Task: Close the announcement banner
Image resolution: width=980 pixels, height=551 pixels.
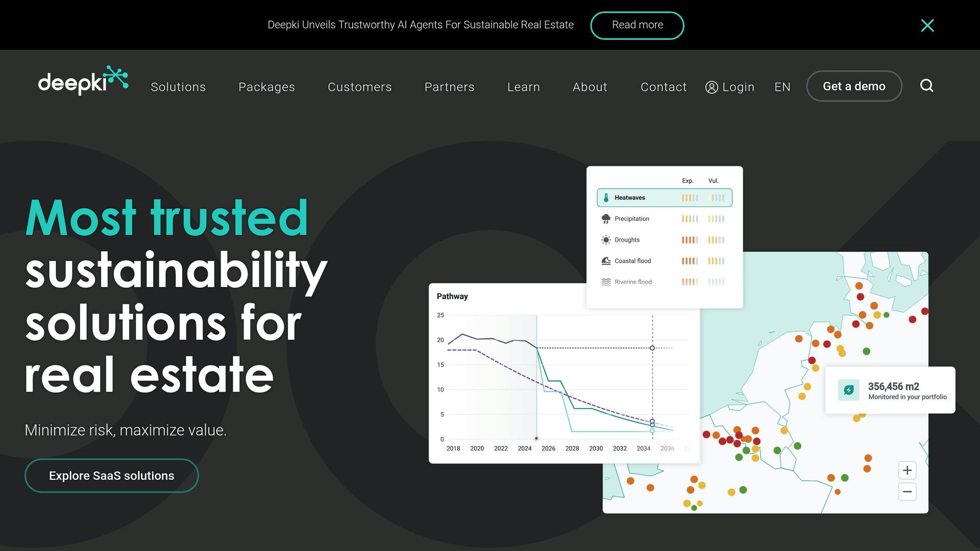Action: coord(927,25)
